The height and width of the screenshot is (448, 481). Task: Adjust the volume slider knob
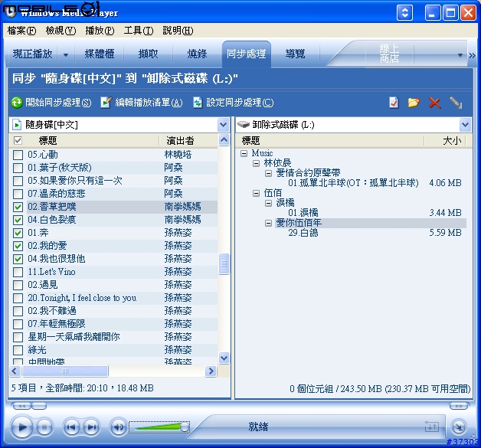tap(185, 427)
